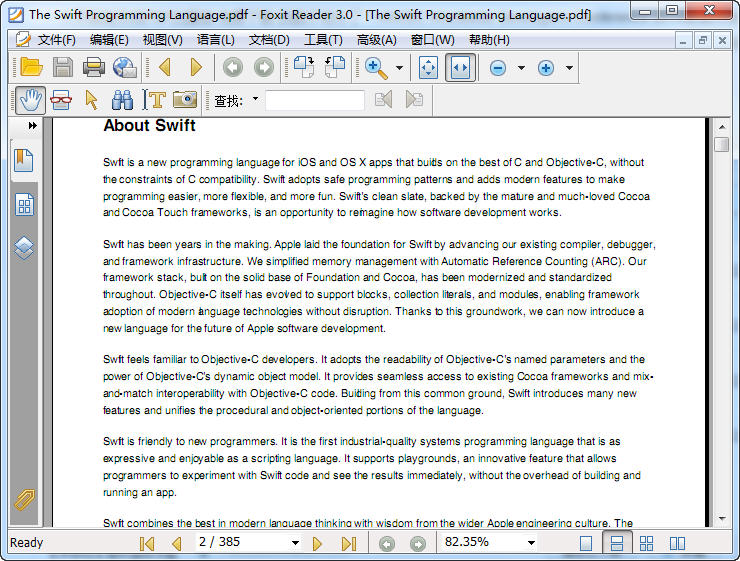This screenshot has height=561, width=740.
Task: Open search with the binoculars icon
Action: click(122, 100)
